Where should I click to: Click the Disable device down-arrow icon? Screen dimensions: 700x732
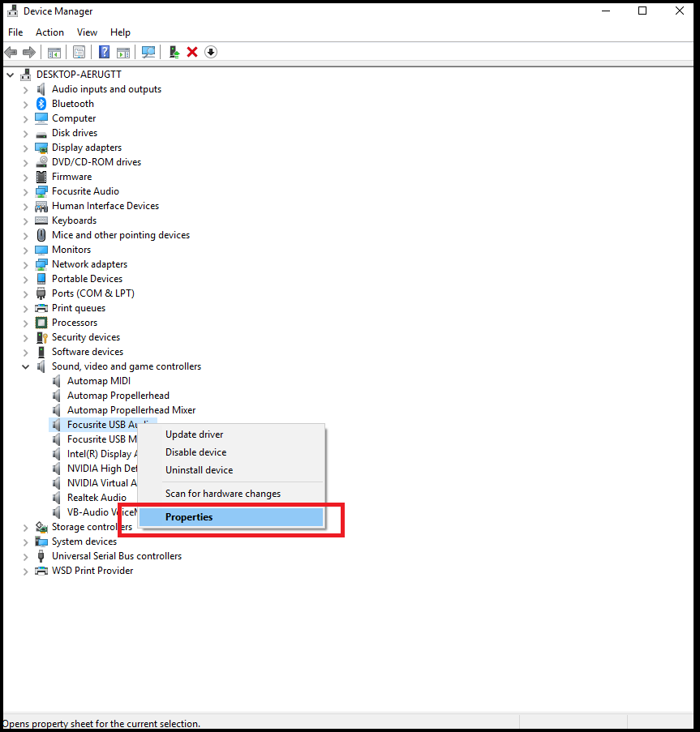tap(211, 52)
